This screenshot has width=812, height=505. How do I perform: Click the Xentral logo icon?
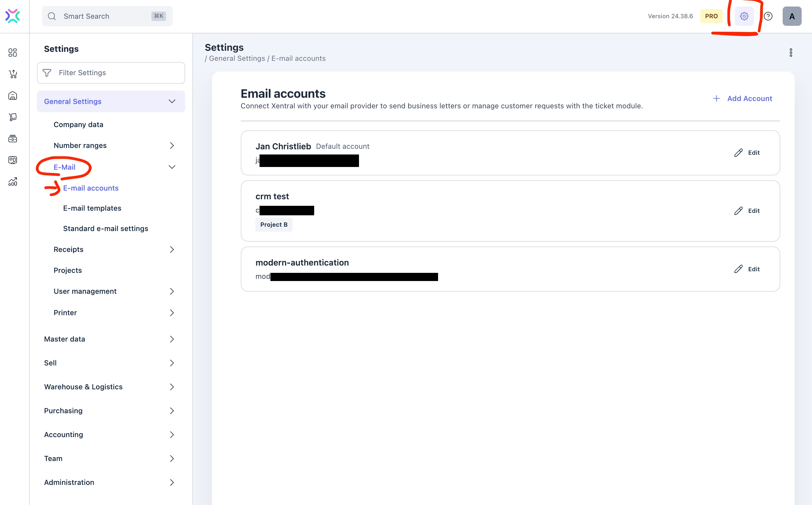[13, 16]
